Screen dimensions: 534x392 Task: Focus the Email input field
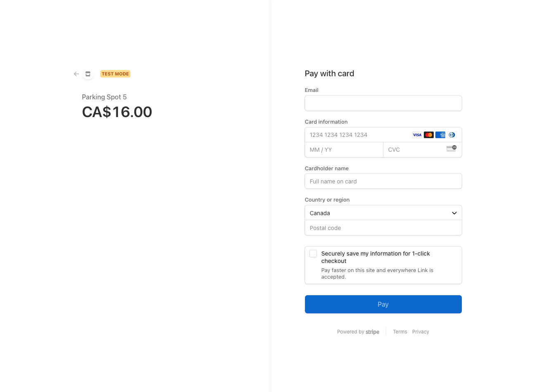(383, 103)
